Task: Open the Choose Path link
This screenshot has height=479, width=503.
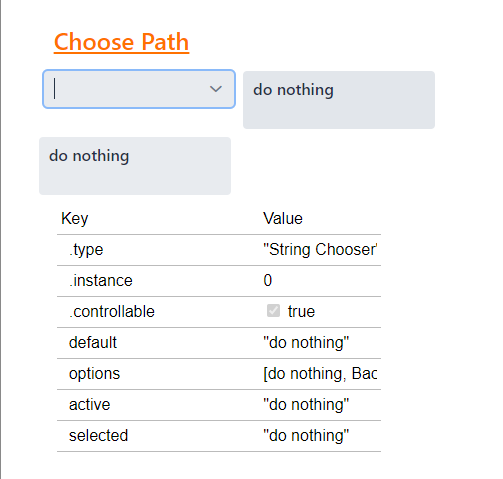Action: [121, 42]
